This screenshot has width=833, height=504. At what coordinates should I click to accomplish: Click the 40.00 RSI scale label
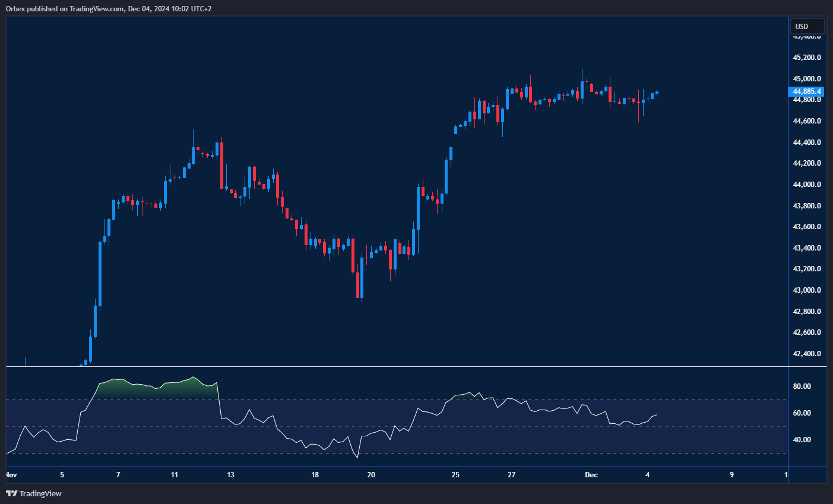(x=802, y=440)
